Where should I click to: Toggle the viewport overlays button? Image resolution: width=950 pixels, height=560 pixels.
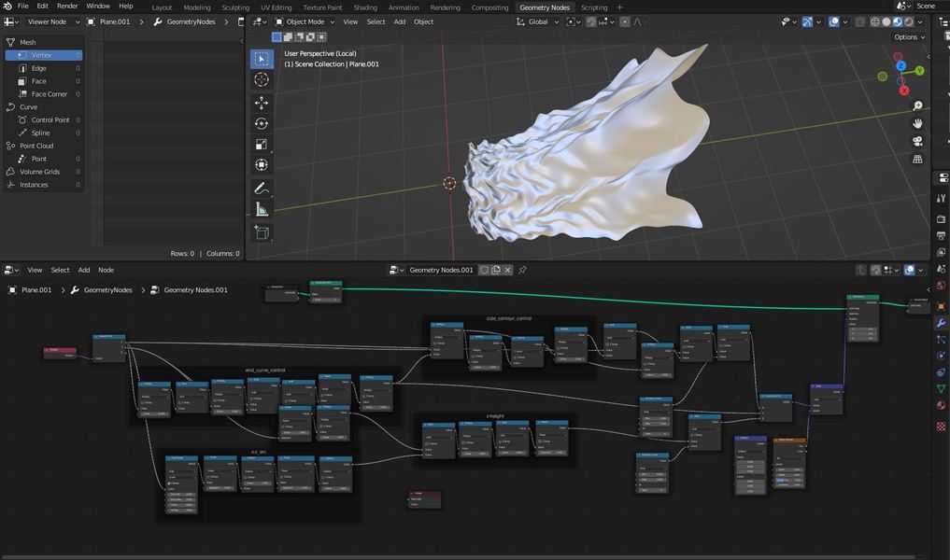[833, 21]
